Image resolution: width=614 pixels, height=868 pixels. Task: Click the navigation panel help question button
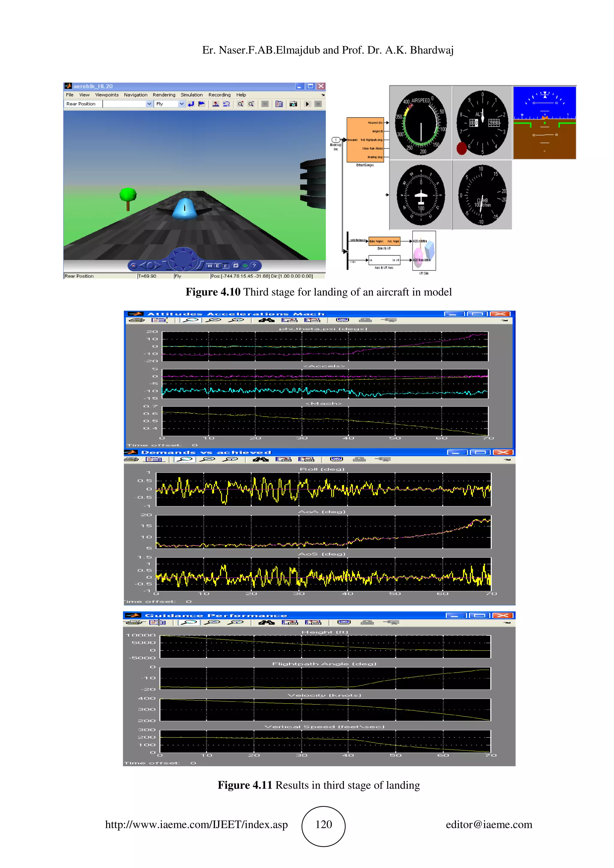click(254, 265)
